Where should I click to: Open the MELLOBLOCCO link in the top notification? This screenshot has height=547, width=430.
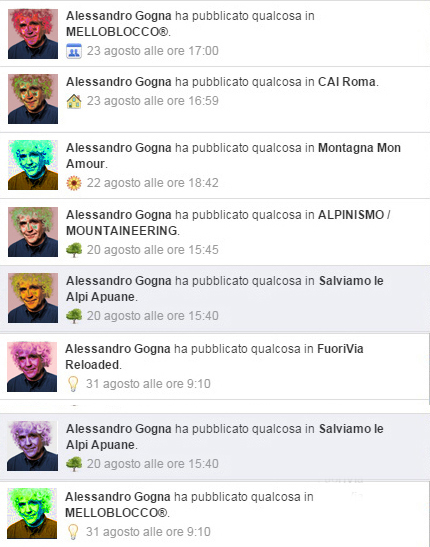point(118,32)
